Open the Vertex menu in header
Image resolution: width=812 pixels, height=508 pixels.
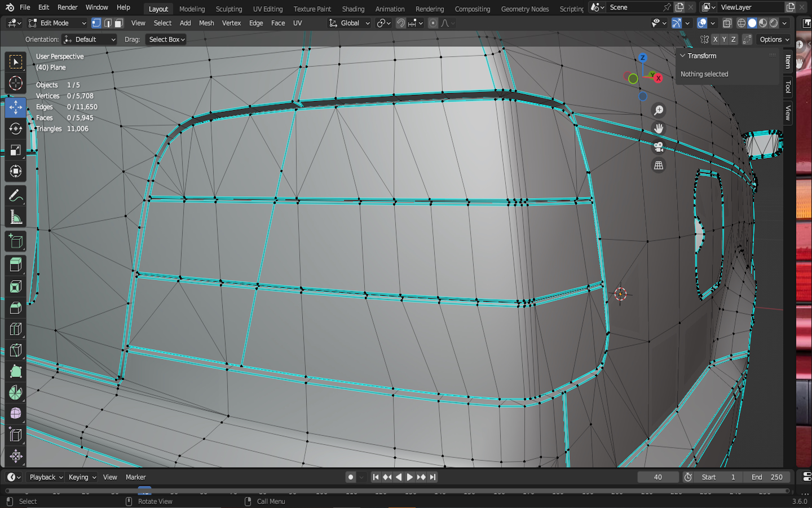click(231, 23)
